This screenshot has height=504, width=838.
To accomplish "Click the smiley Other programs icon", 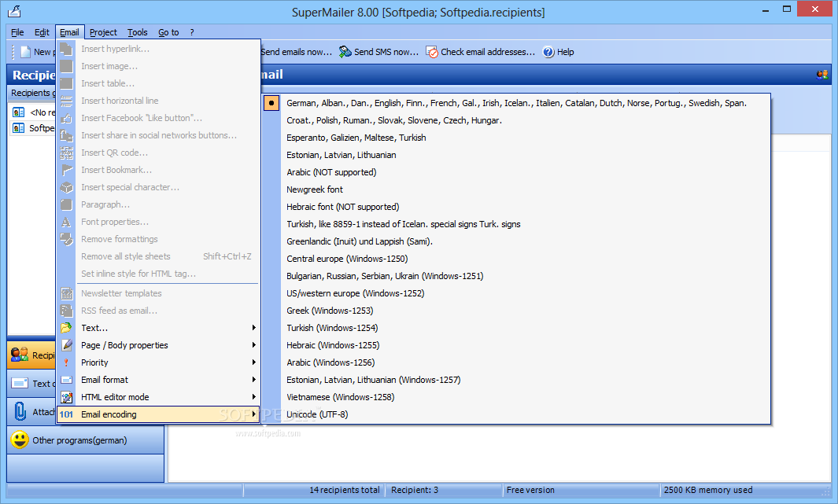I will coord(20,440).
